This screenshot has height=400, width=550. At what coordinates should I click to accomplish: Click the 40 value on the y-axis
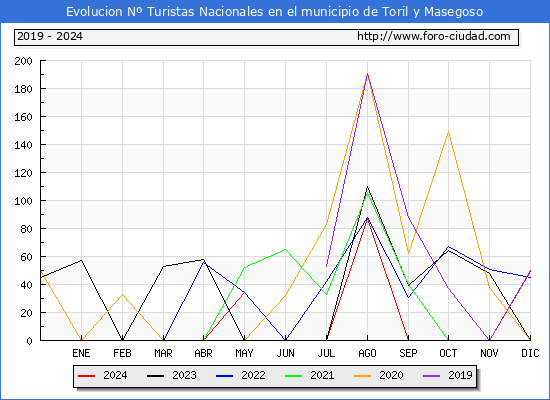[27, 285]
